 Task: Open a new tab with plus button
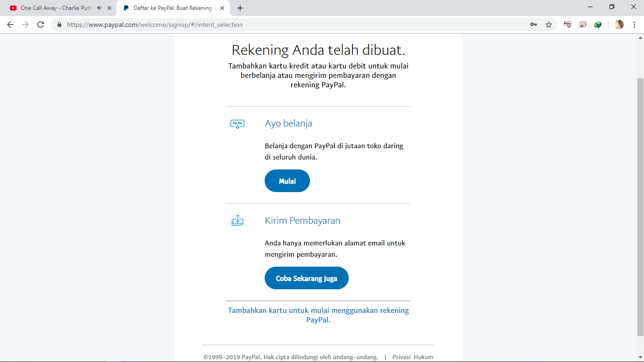tap(240, 8)
